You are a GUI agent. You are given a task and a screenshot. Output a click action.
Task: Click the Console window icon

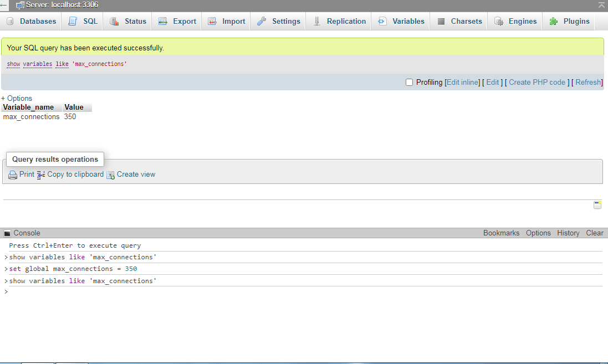(x=7, y=233)
